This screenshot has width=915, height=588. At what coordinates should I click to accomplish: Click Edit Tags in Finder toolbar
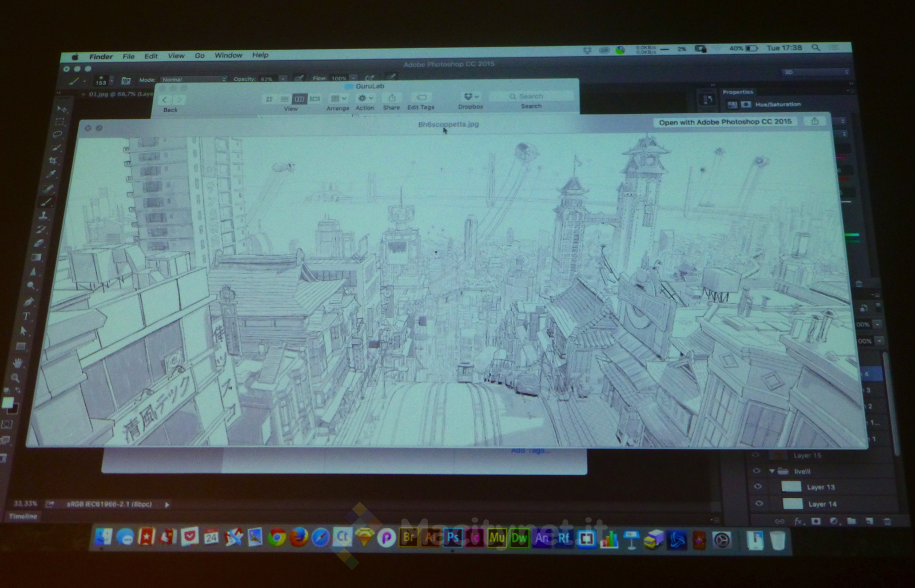click(421, 97)
